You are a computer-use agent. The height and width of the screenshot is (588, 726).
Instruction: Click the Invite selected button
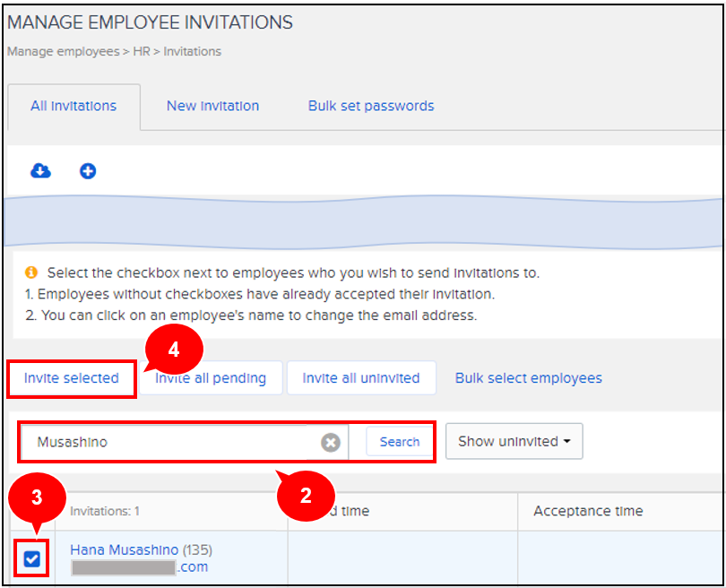pyautogui.click(x=71, y=377)
